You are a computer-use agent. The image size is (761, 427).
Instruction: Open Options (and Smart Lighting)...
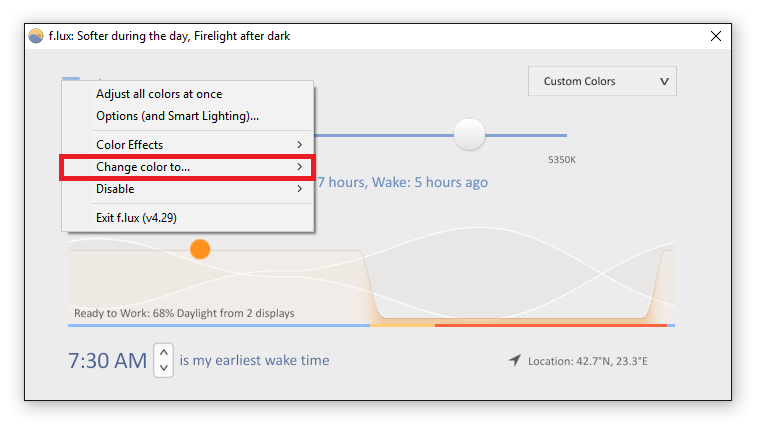[177, 116]
